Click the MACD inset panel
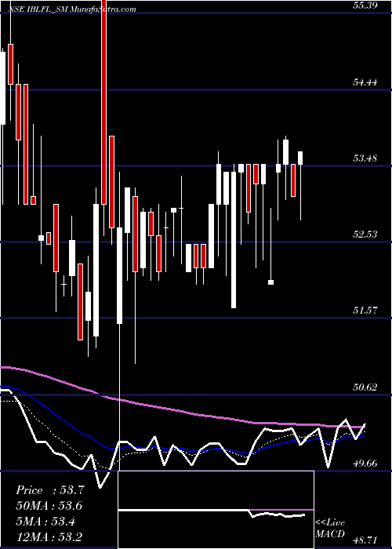 tap(216, 510)
